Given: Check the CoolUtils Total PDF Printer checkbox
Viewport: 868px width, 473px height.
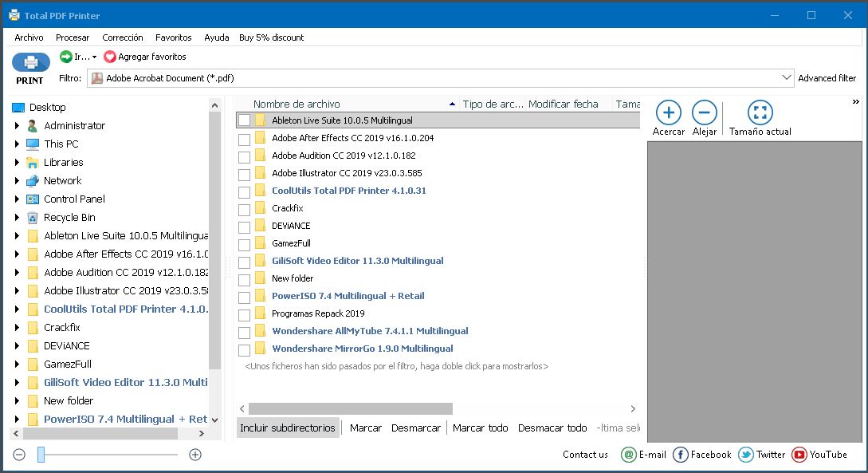Looking at the screenshot, I should (x=244, y=193).
